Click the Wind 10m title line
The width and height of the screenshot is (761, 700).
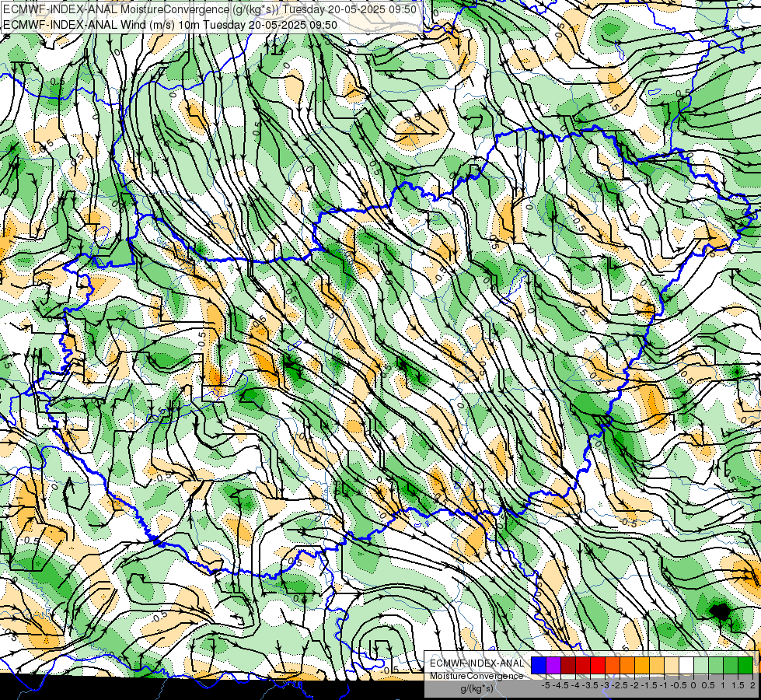(x=170, y=25)
